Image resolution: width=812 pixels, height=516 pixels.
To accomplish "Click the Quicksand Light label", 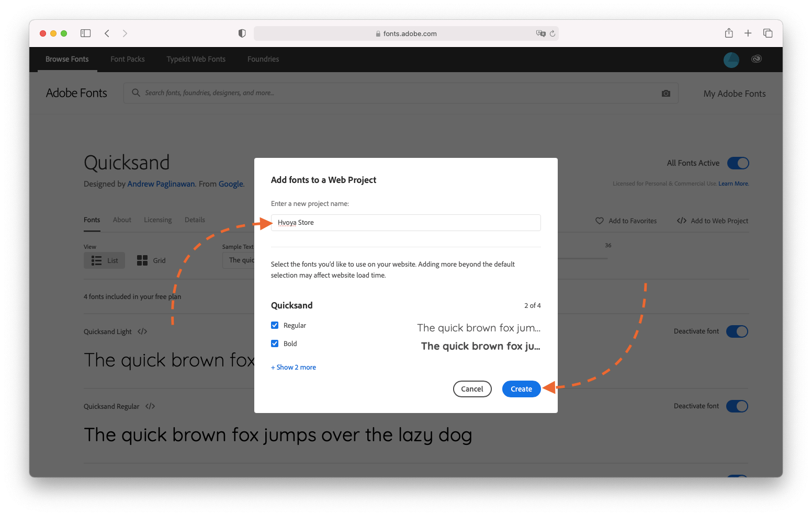I will [x=108, y=332].
